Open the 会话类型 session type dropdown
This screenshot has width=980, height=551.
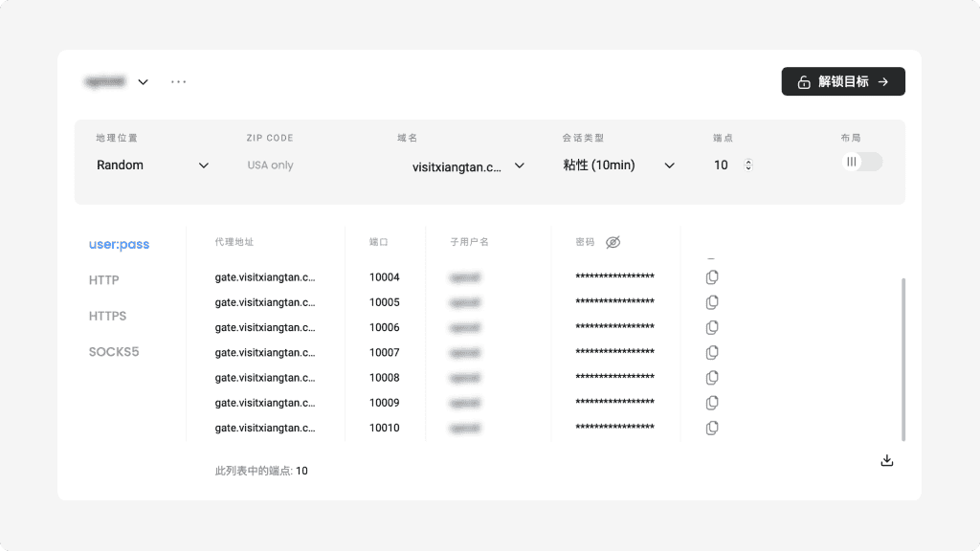point(618,165)
